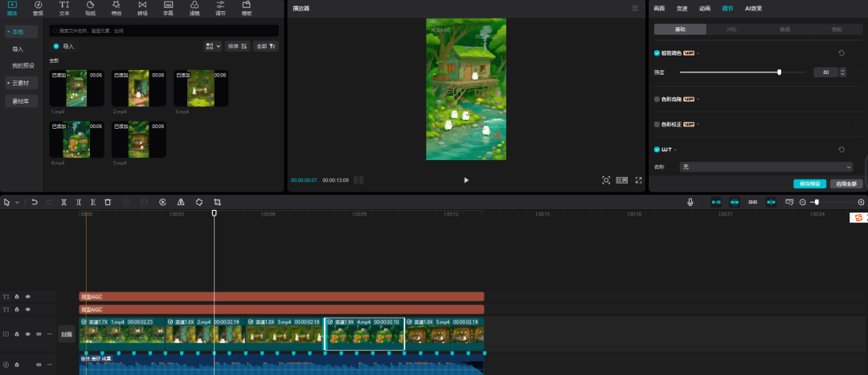Open the 模板 templates panel

247,8
